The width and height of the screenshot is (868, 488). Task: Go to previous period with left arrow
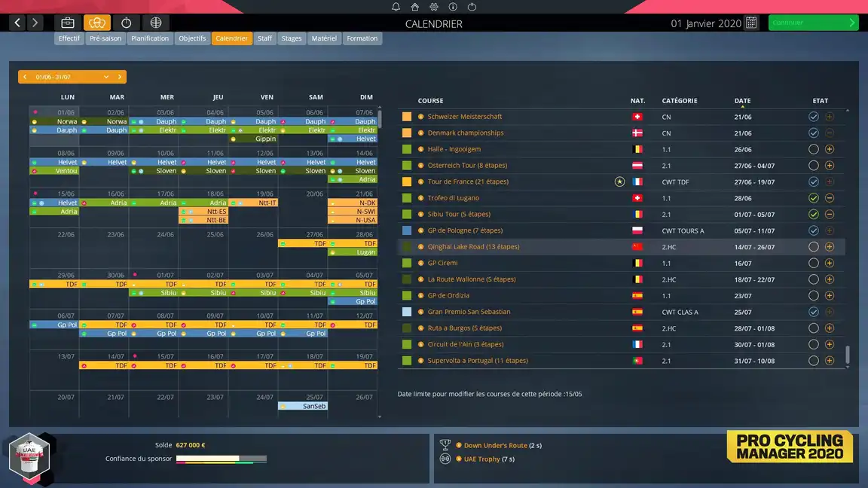click(25, 77)
